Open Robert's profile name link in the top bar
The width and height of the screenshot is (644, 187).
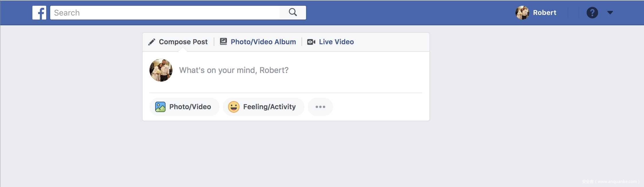(x=544, y=13)
